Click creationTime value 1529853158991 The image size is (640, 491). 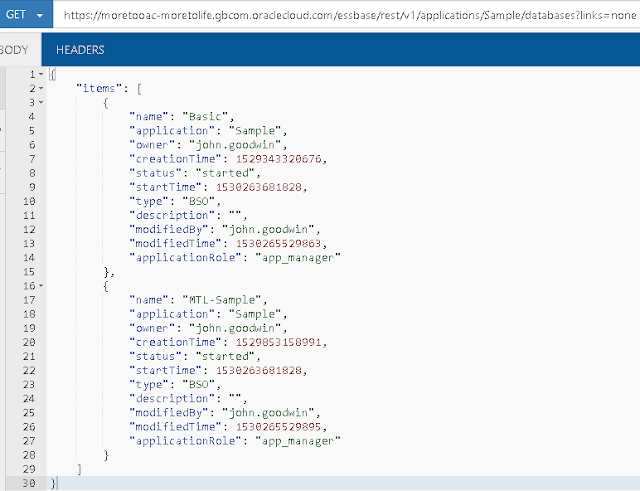[x=279, y=342]
